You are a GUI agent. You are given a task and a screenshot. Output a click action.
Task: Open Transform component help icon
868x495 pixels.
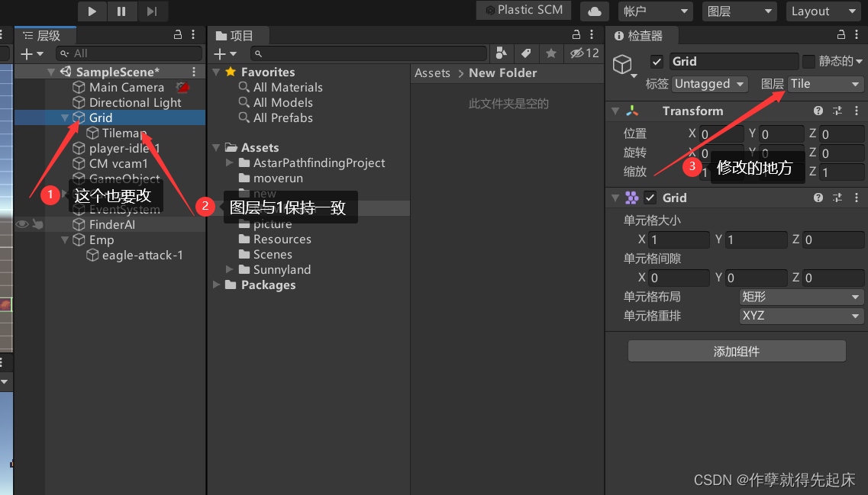(x=818, y=111)
